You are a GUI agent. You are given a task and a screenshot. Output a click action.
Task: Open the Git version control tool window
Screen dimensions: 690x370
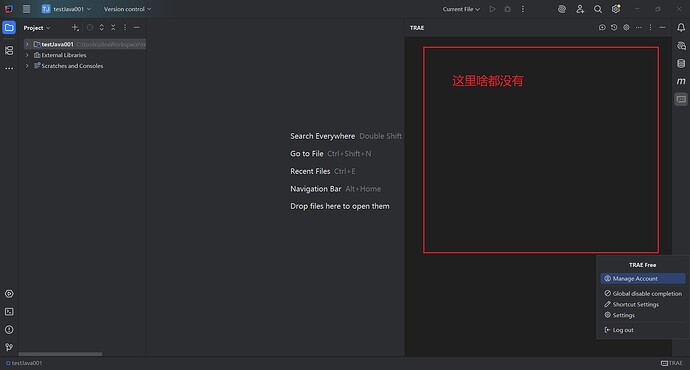9,347
